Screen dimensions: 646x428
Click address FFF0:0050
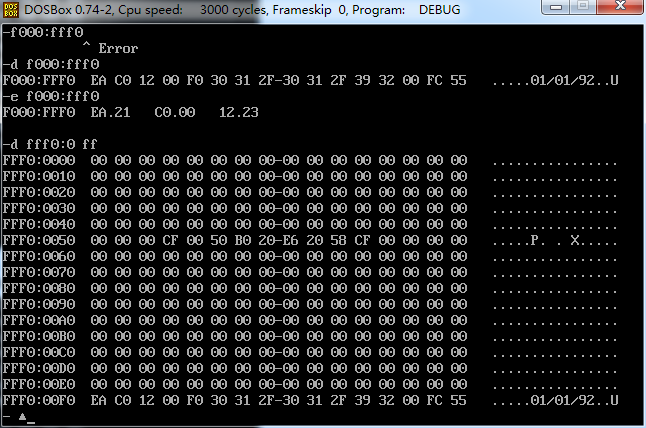click(x=39, y=240)
